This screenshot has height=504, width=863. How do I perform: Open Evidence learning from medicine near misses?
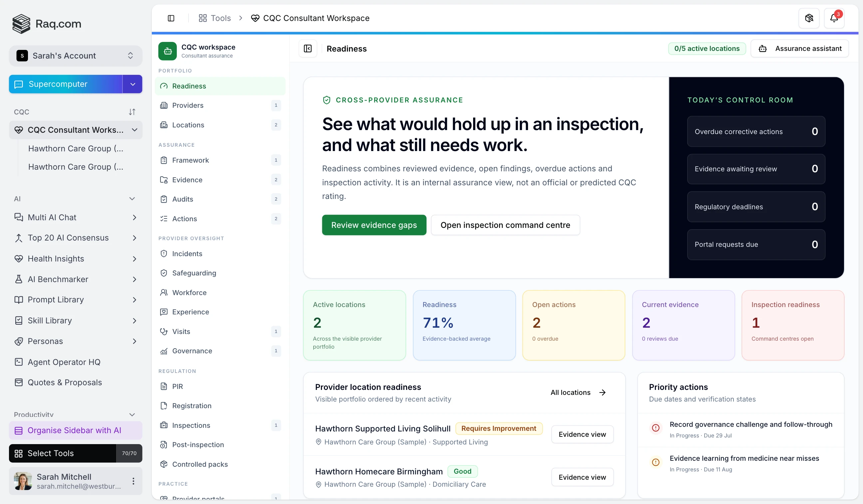point(741,463)
